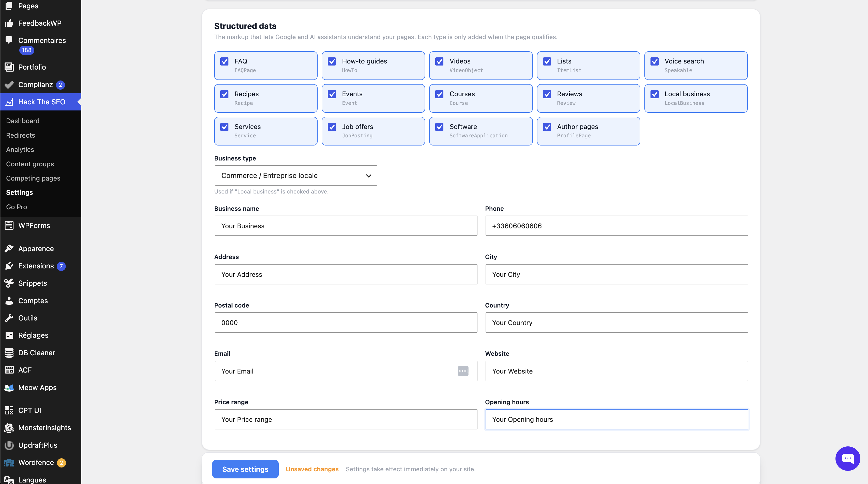
Task: Focus the Opening hours field
Action: pyautogui.click(x=617, y=419)
